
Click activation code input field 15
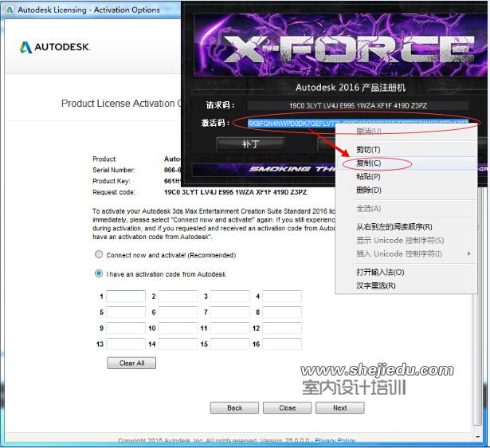click(x=230, y=344)
